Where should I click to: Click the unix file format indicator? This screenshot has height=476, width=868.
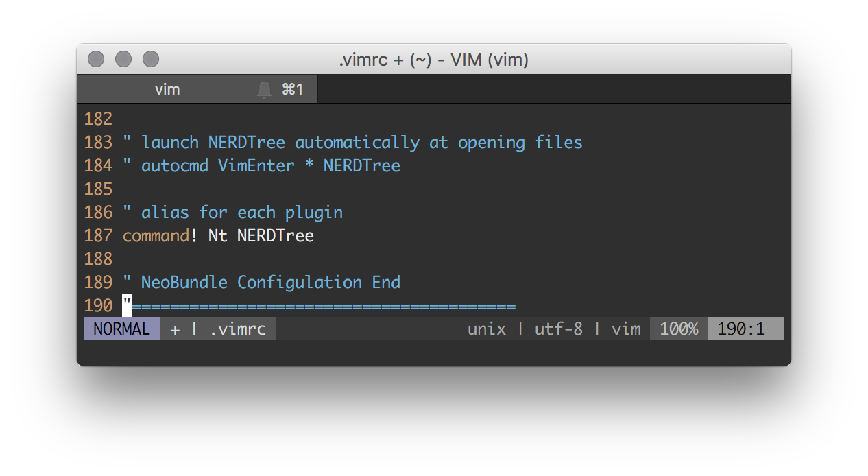pyautogui.click(x=486, y=329)
